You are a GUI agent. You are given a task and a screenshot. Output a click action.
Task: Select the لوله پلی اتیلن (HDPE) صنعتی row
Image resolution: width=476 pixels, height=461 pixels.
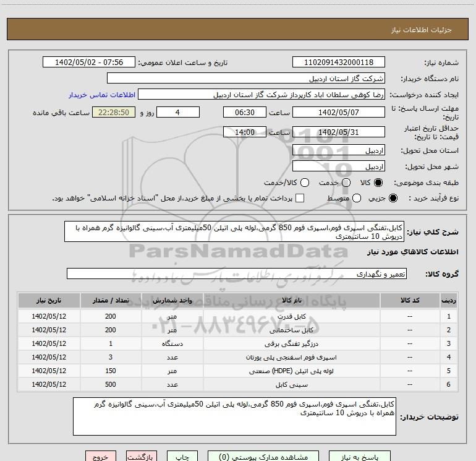tap(238, 371)
